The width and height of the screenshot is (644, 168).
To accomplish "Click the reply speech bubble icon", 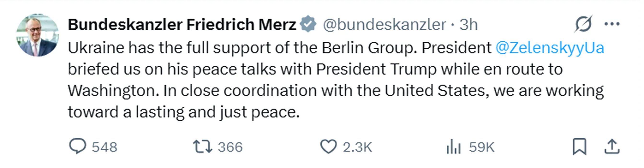I will pos(77,146).
